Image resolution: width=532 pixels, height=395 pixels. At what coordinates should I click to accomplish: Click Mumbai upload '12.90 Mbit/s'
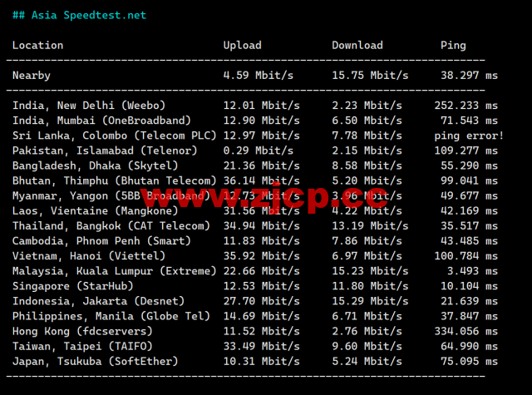pyautogui.click(x=262, y=121)
